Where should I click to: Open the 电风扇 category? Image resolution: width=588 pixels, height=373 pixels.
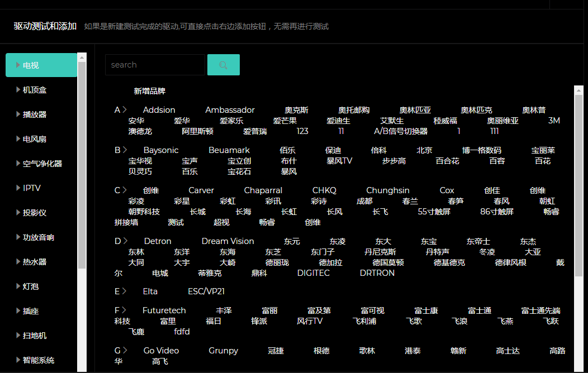pyautogui.click(x=35, y=139)
